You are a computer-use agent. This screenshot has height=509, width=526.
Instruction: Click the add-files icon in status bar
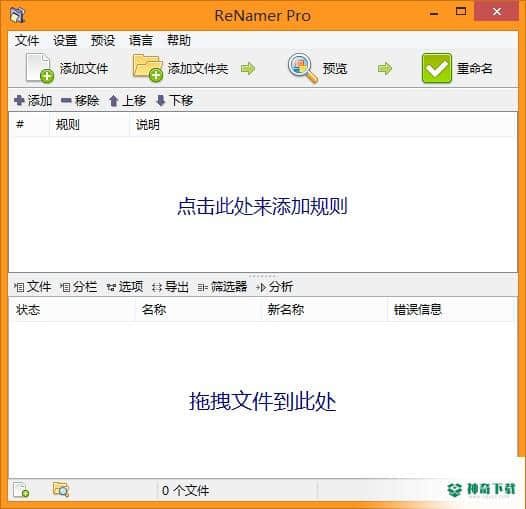21,490
